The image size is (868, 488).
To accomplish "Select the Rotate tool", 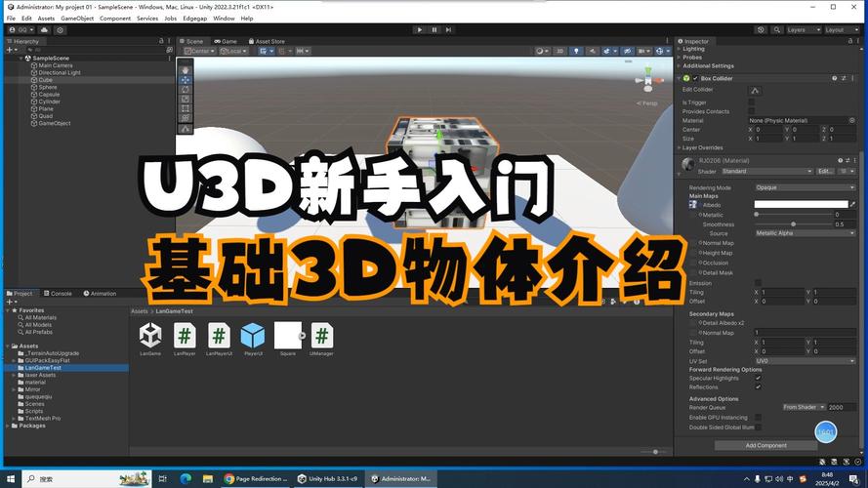I will [186, 90].
